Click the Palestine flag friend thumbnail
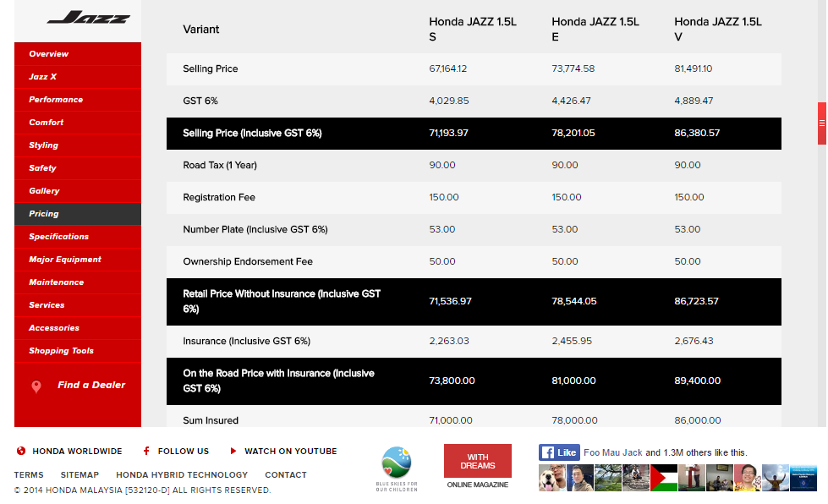This screenshot has height=504, width=828. (x=665, y=478)
